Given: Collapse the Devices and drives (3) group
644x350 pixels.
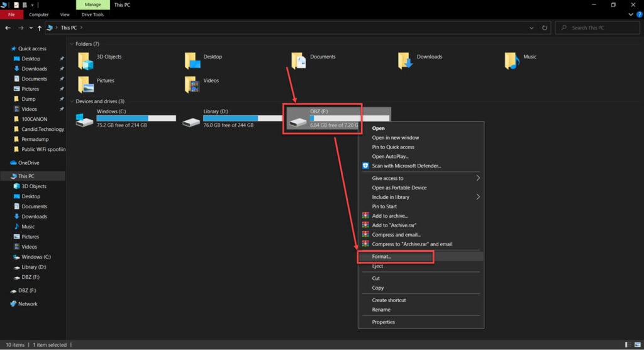Looking at the screenshot, I should point(72,101).
